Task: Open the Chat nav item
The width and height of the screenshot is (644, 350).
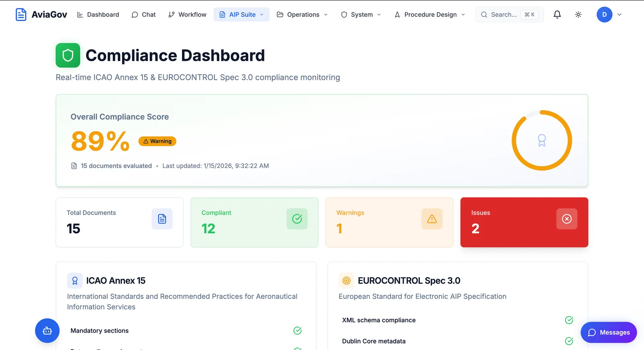Action: (144, 14)
